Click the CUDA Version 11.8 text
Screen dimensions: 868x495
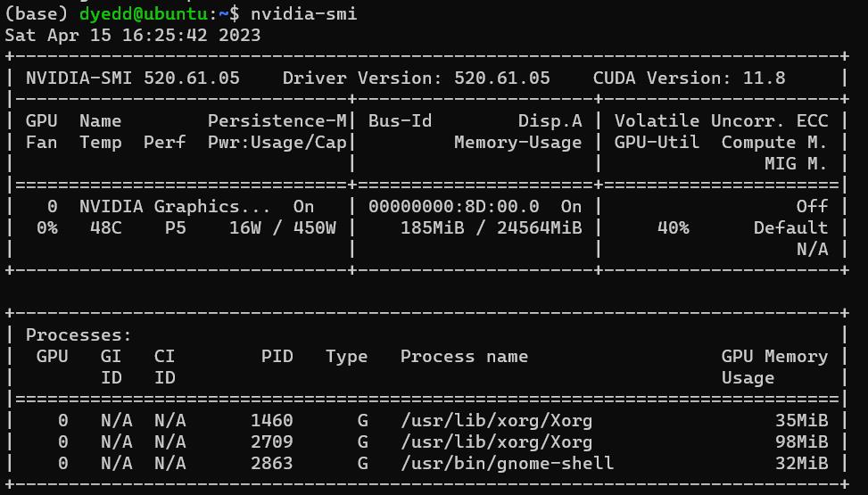tap(689, 78)
